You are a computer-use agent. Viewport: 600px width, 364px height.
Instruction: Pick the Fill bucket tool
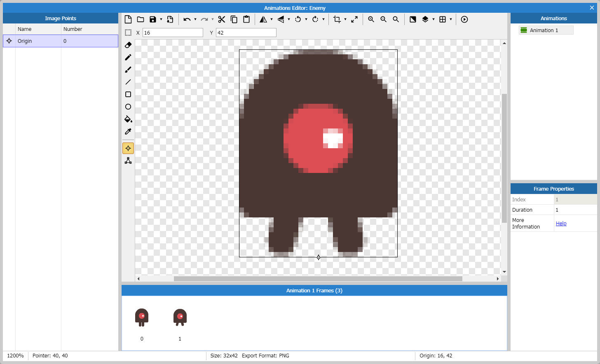pyautogui.click(x=128, y=119)
